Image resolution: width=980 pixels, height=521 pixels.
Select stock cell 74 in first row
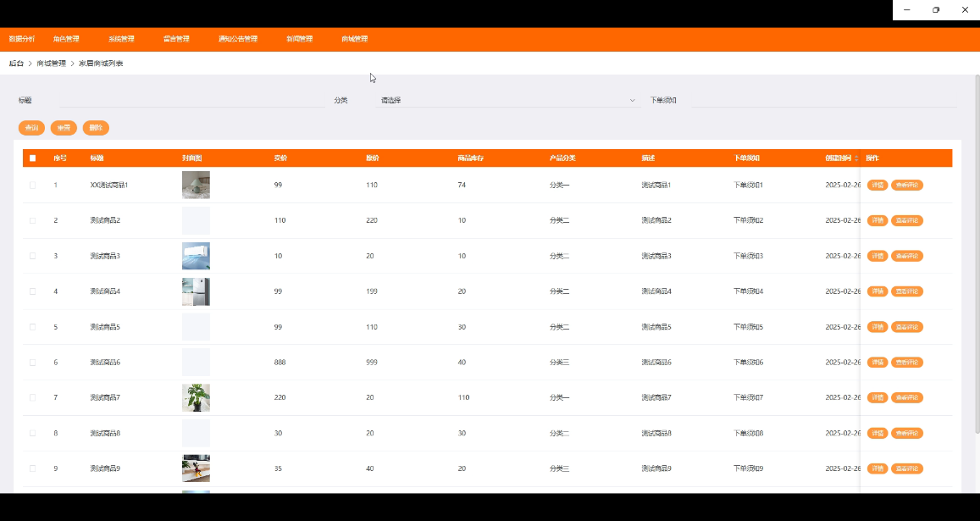462,186
